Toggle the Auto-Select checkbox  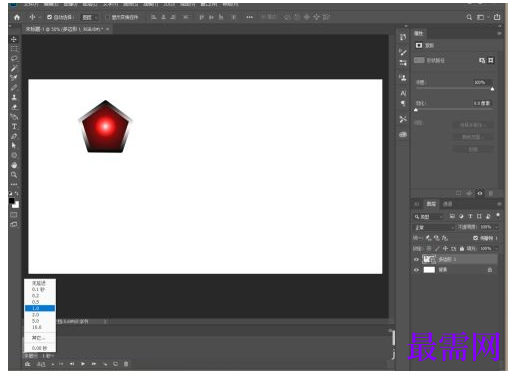tap(49, 17)
